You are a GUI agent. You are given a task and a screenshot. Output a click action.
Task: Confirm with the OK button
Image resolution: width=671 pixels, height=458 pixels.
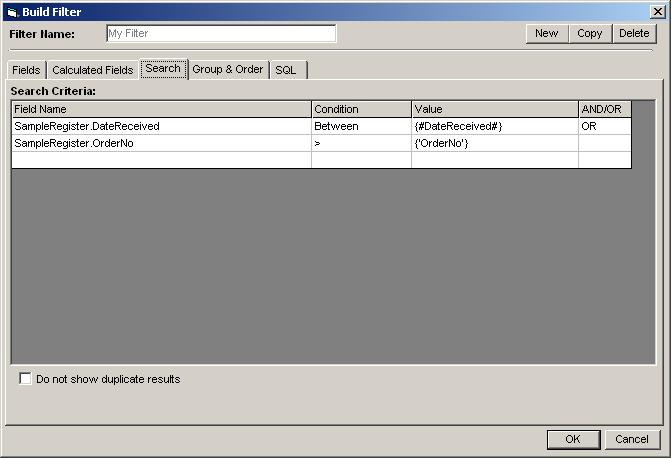tap(573, 439)
